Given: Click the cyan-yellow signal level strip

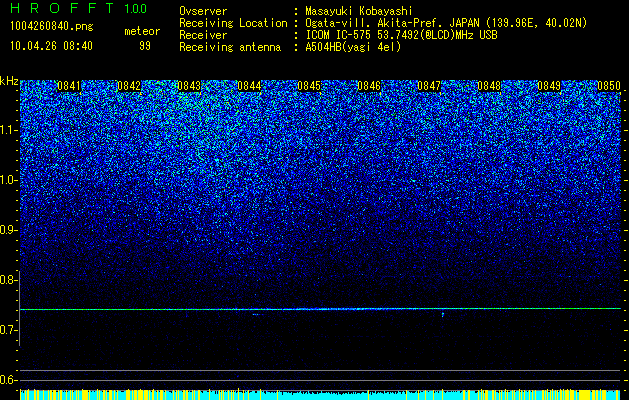Looking at the screenshot, I should pyautogui.click(x=320, y=394).
